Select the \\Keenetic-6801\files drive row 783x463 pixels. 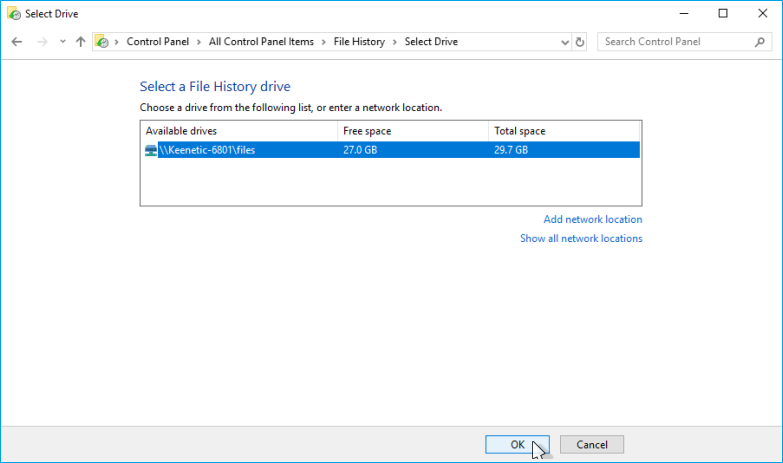pos(390,150)
